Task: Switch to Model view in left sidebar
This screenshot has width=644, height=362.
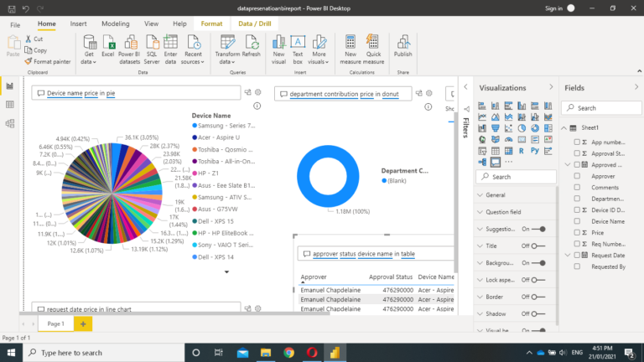Action: [10, 123]
